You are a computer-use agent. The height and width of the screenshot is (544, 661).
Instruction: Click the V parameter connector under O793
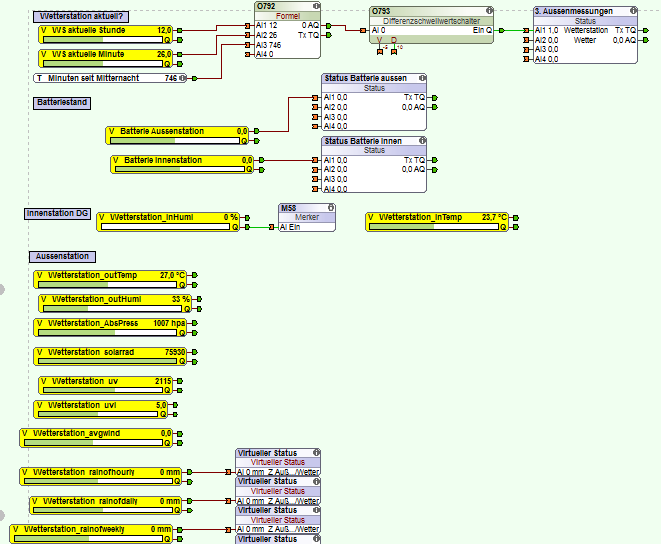[x=380, y=51]
